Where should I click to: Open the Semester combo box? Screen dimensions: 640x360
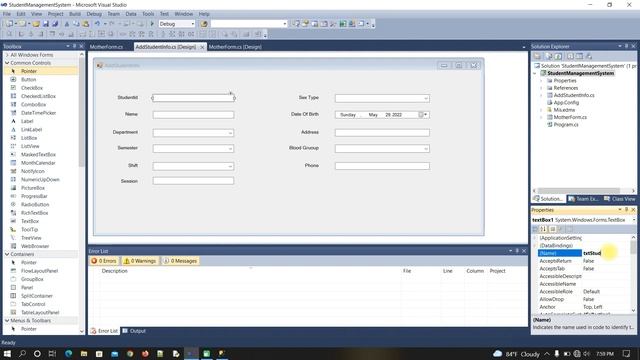pos(230,149)
